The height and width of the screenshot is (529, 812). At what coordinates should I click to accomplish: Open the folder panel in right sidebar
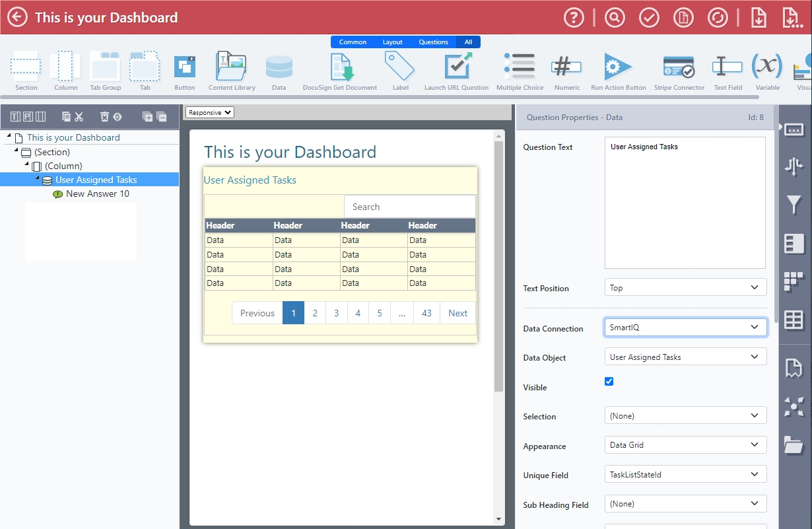coord(794,445)
